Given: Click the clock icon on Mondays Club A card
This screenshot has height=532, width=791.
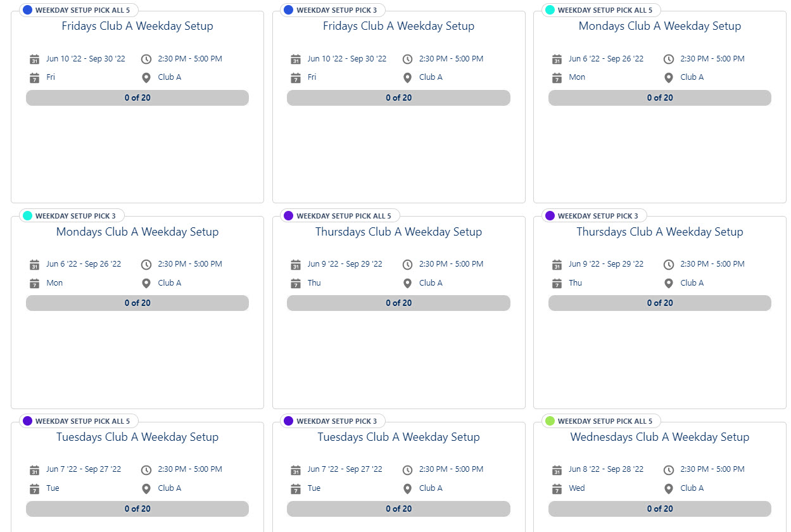Looking at the screenshot, I should tap(668, 59).
